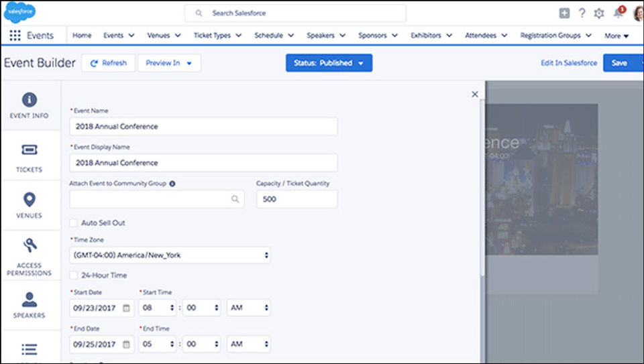
Task: Open the Exhibitors tab
Action: coord(426,36)
